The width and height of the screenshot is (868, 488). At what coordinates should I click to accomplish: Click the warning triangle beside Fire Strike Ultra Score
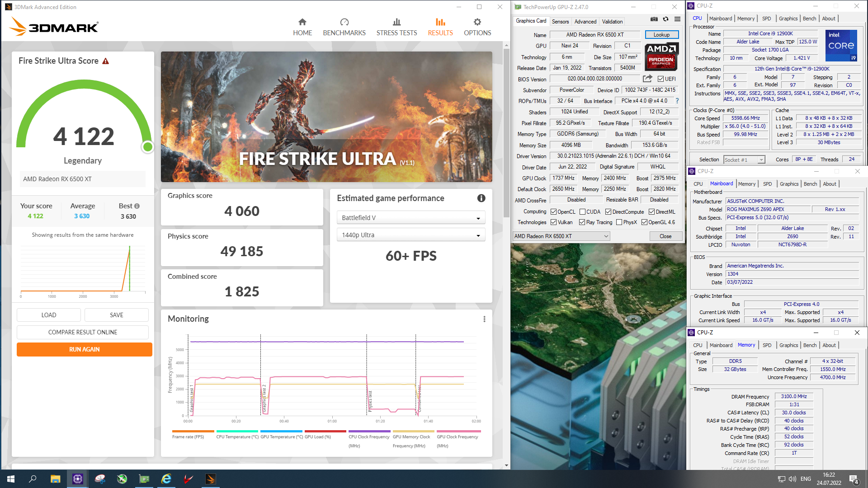click(106, 61)
